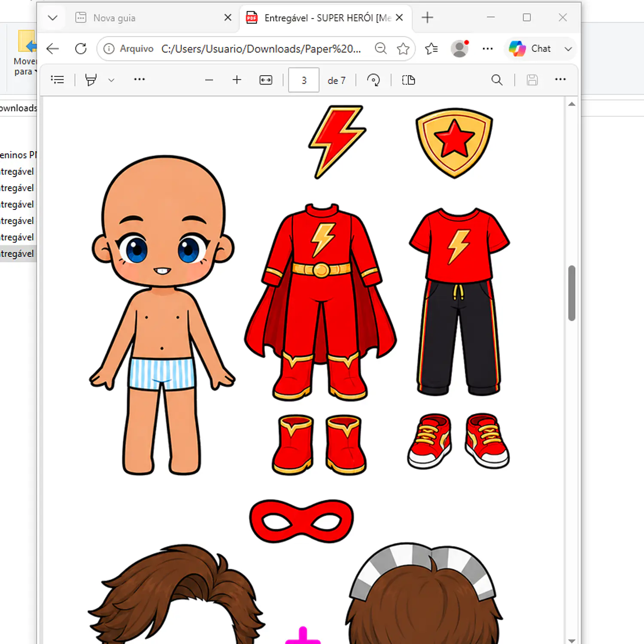The image size is (644, 644).
Task: Fit PDF to page width
Action: click(x=266, y=80)
